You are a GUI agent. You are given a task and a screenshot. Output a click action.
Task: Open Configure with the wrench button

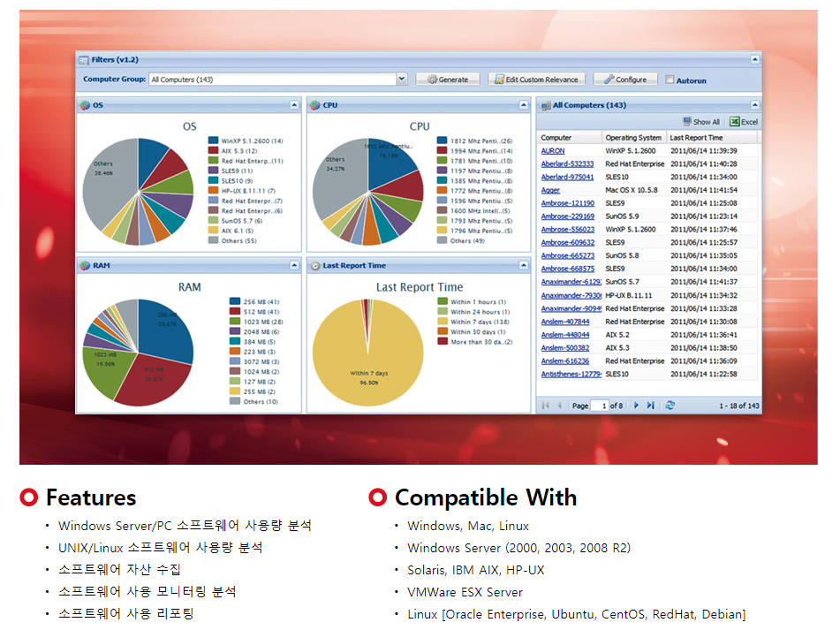pos(625,80)
